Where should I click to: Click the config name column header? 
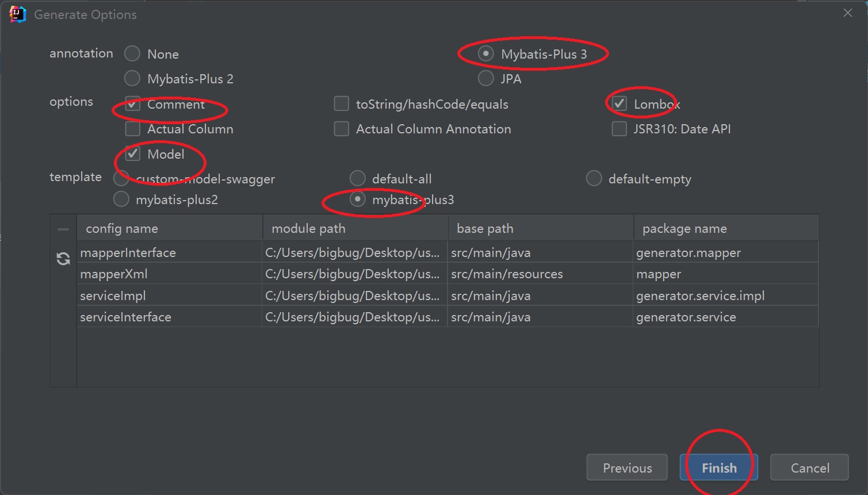pos(170,229)
